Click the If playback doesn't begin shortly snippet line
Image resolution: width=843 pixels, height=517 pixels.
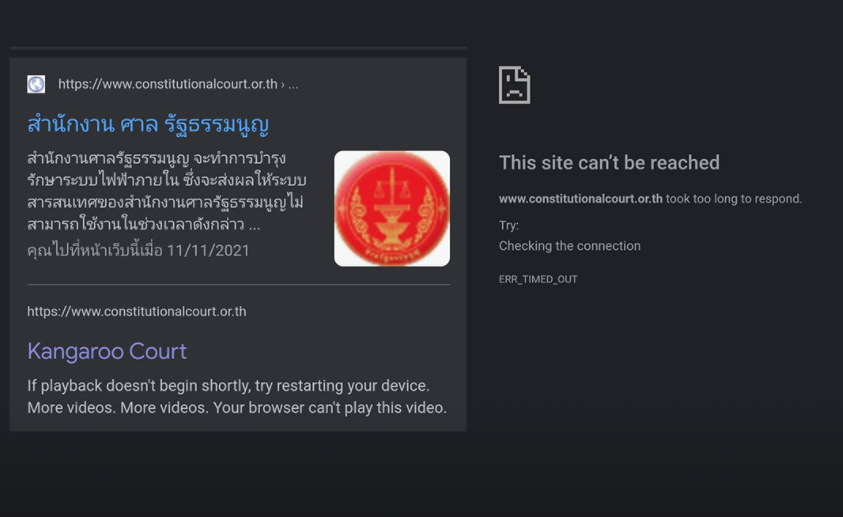[x=228, y=385]
